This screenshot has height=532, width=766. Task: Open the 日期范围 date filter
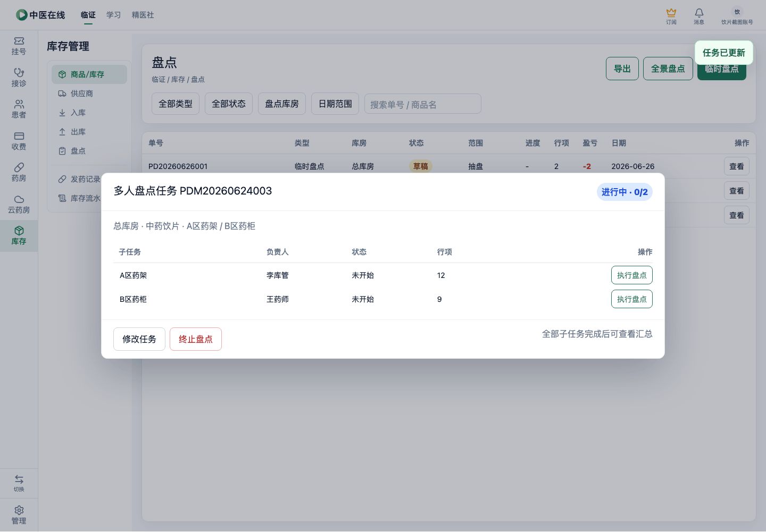coord(335,104)
